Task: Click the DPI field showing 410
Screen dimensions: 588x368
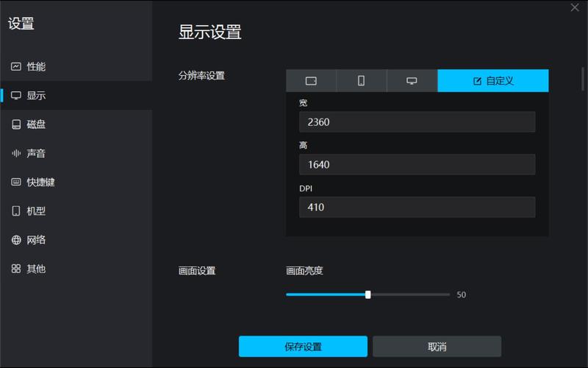Action: (417, 207)
